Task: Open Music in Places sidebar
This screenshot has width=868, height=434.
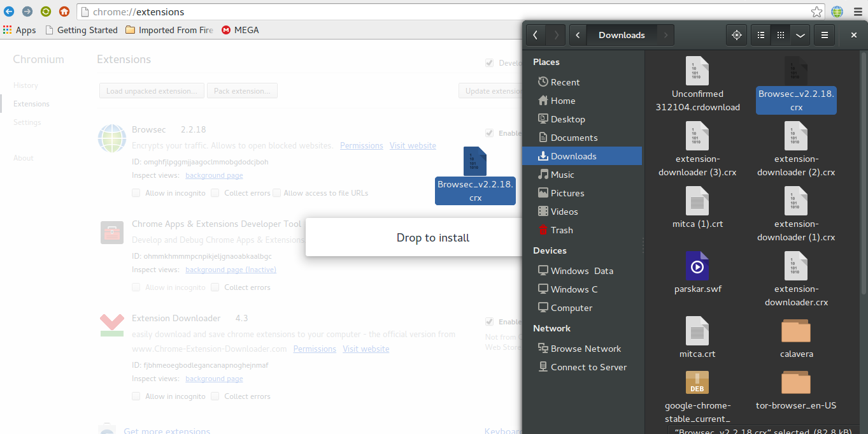Action: coord(582,175)
